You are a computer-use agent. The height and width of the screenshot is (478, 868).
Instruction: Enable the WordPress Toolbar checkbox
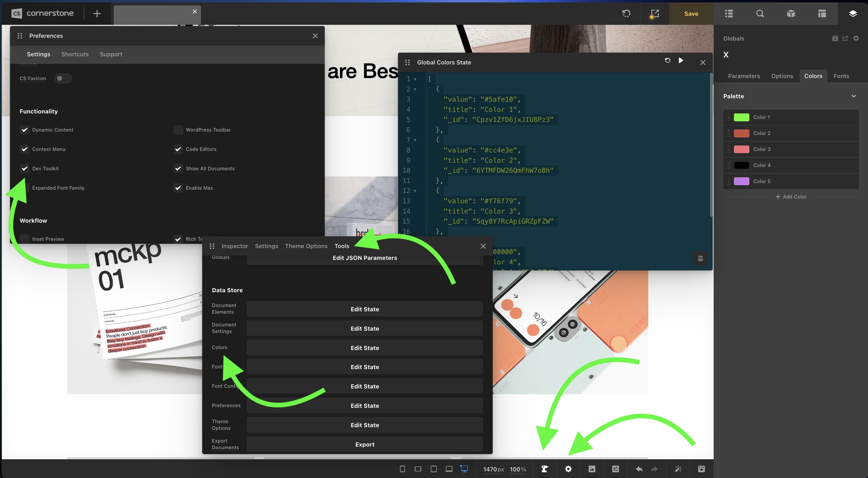[x=178, y=130]
